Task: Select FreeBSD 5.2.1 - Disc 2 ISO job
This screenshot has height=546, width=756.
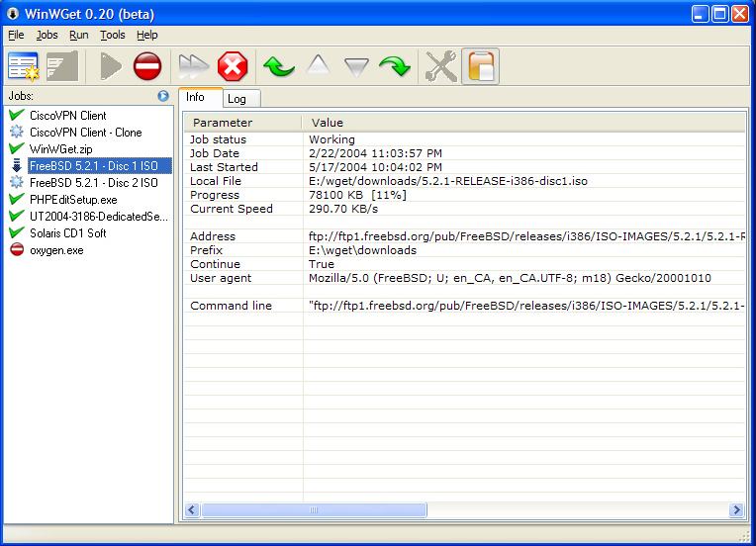Action: pos(94,183)
